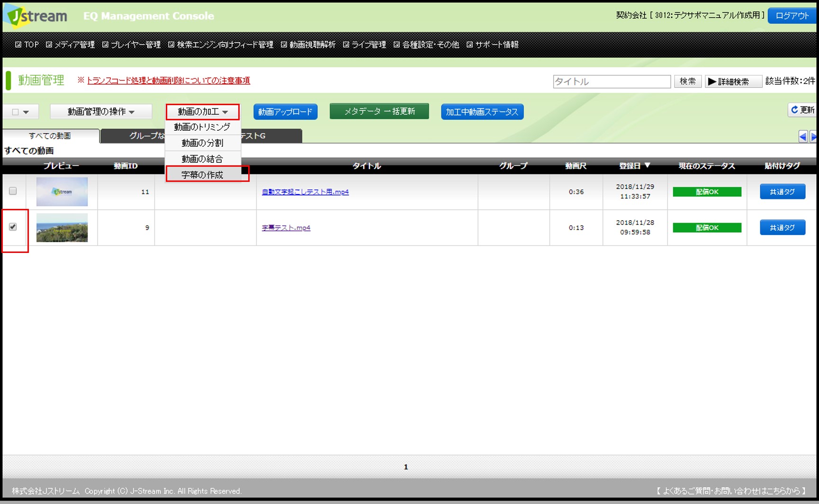This screenshot has width=819, height=504.
Task: Switch to テストG tab
Action: (x=271, y=136)
